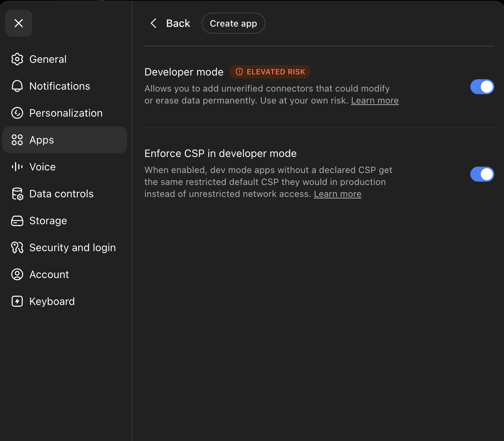Click the Apps grid icon
The width and height of the screenshot is (504, 441).
click(x=17, y=140)
